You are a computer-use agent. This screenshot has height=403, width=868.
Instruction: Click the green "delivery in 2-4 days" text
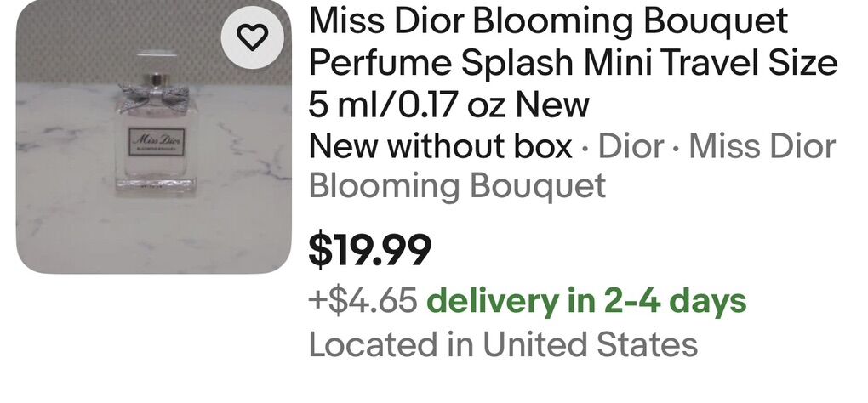click(585, 301)
